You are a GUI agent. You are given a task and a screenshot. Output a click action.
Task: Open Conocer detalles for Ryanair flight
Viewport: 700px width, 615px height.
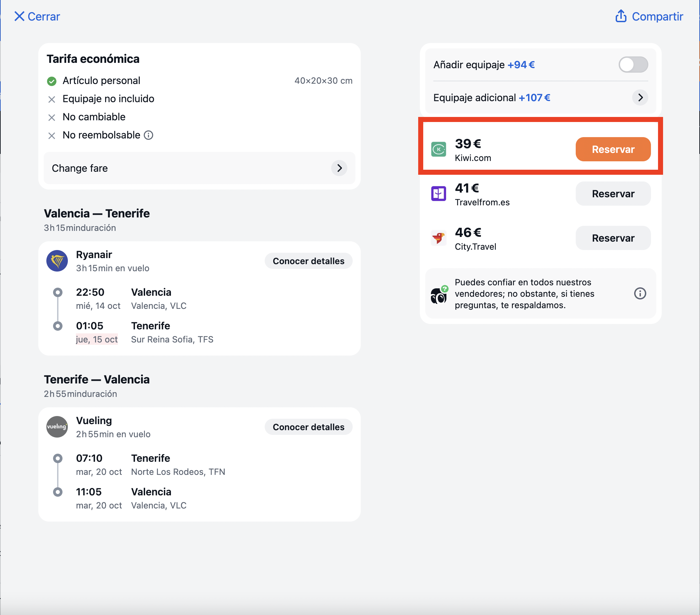308,261
